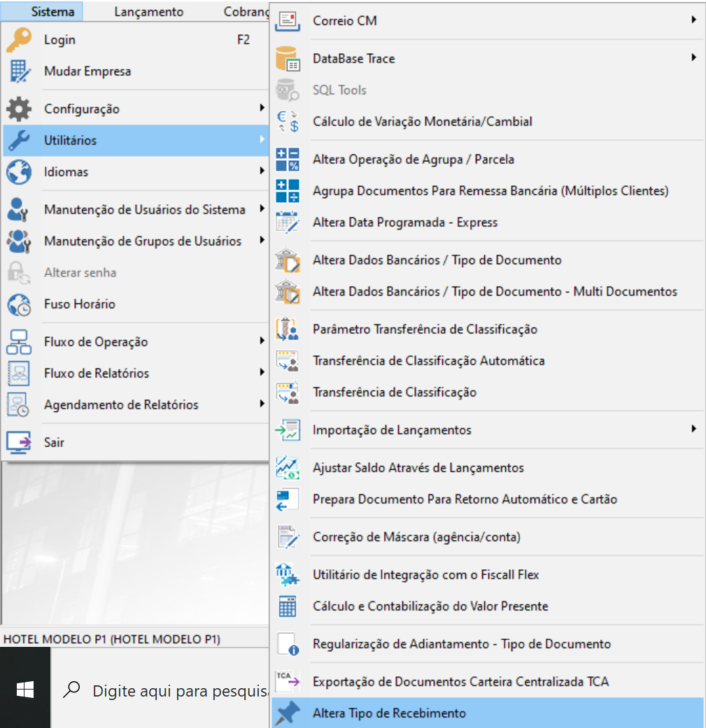This screenshot has width=706, height=728.
Task: Expand Manutenção de Usuários do Sistema arrow
Action: click(262, 208)
